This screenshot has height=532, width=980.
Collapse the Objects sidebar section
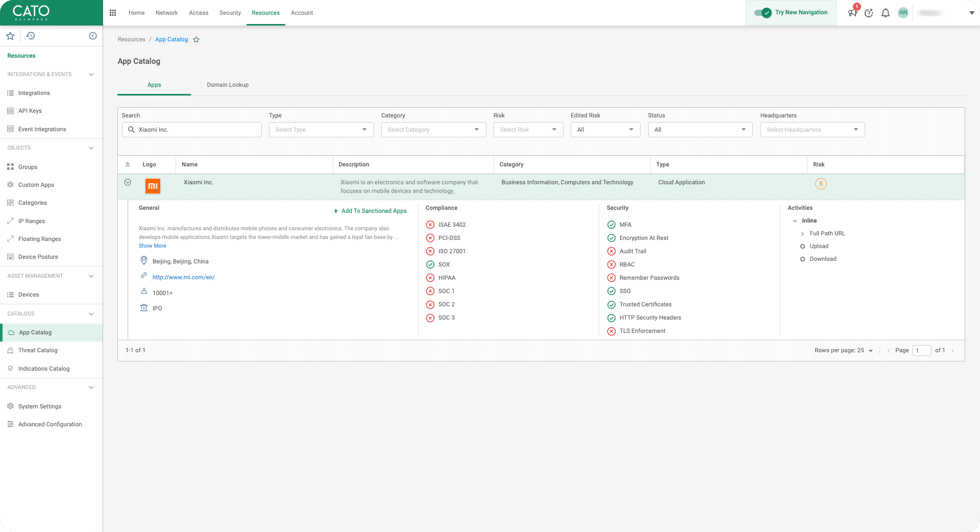pos(91,148)
